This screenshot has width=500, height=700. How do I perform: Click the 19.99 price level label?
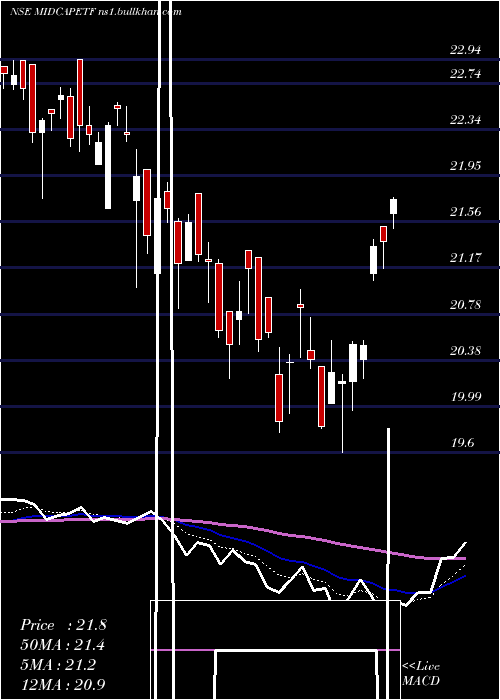[466, 396]
